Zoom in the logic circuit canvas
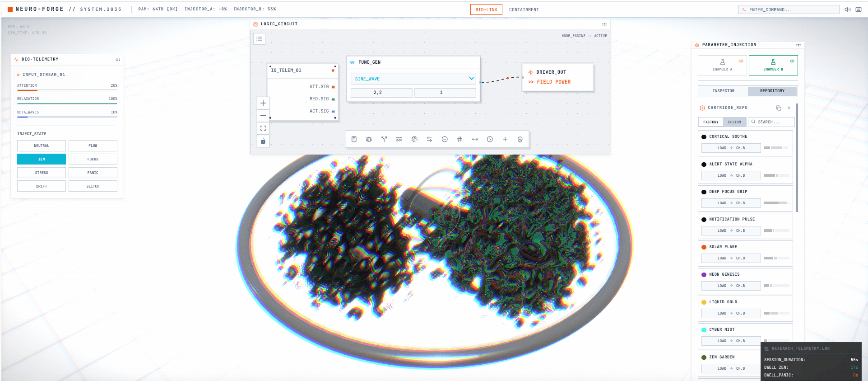This screenshot has width=868, height=381. pyautogui.click(x=263, y=103)
